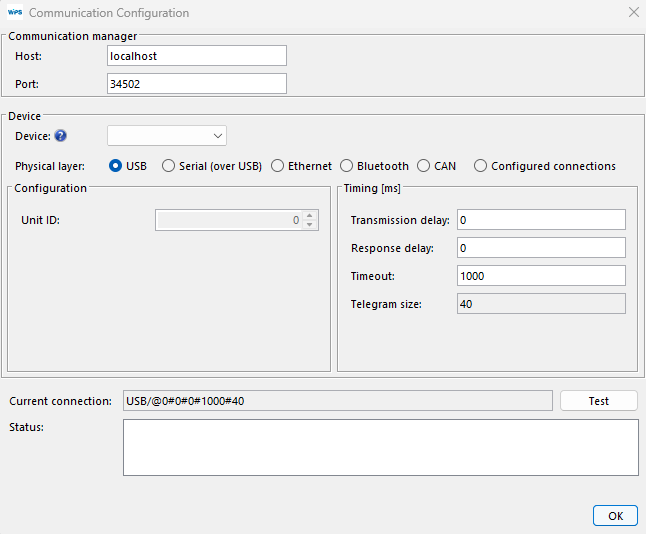The image size is (646, 534).
Task: Click the WPS application icon in title bar
Action: (x=15, y=13)
